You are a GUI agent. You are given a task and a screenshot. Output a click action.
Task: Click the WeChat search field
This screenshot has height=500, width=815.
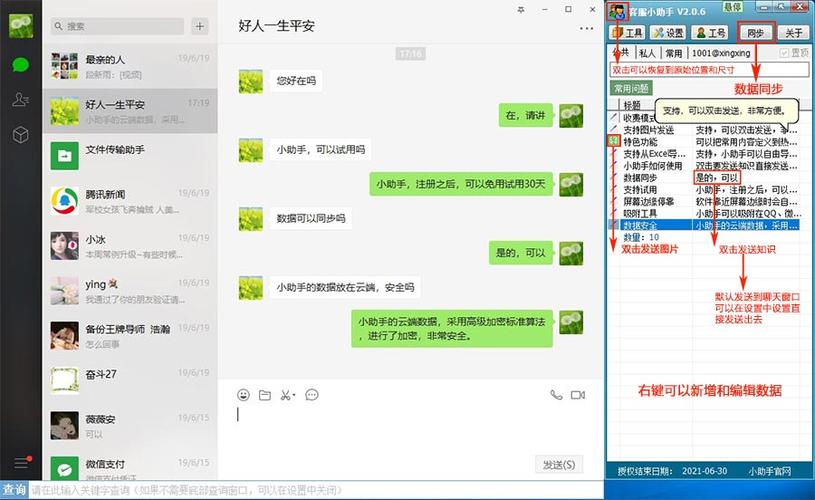click(117, 26)
